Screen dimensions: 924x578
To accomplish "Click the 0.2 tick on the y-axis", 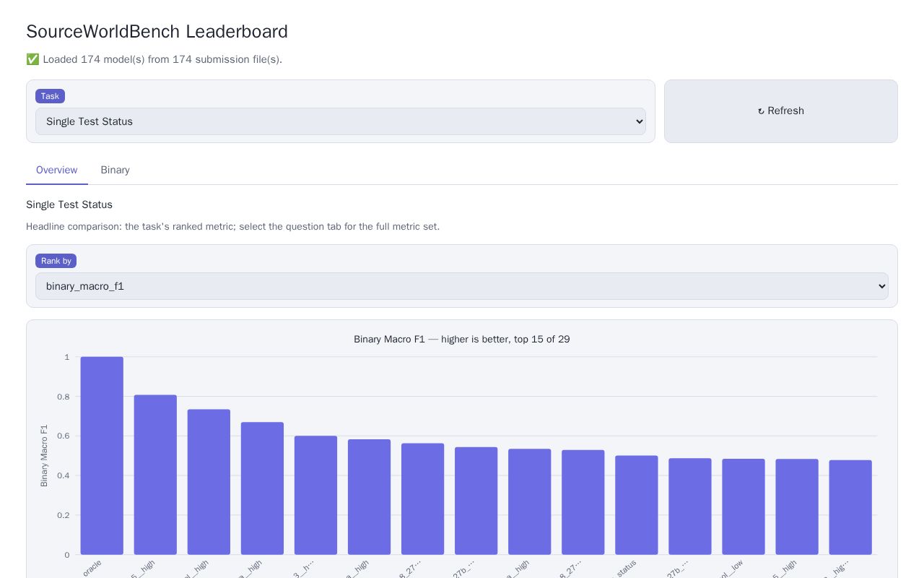I will (65, 515).
